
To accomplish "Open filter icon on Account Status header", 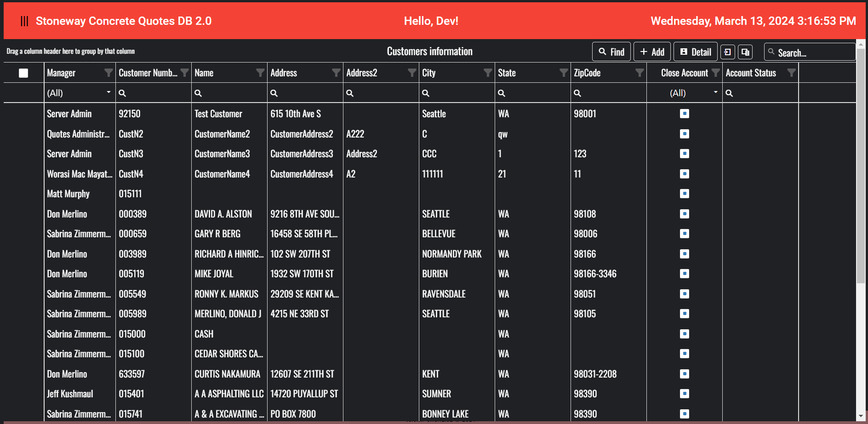I will pos(791,73).
